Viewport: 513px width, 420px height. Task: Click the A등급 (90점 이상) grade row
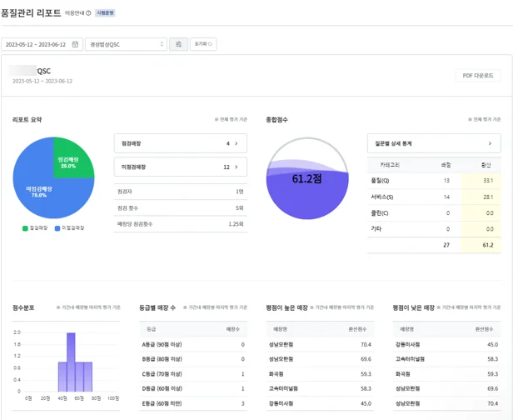pyautogui.click(x=193, y=344)
